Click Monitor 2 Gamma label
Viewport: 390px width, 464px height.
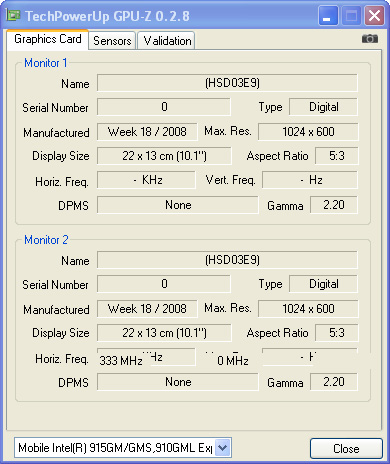tap(285, 383)
